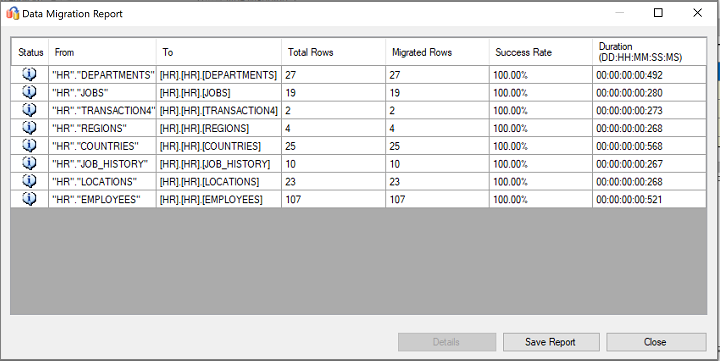Click the [HR].[HR].[COUNTRIES] target cell
Screen dimensions: 720x361
[x=219, y=146]
